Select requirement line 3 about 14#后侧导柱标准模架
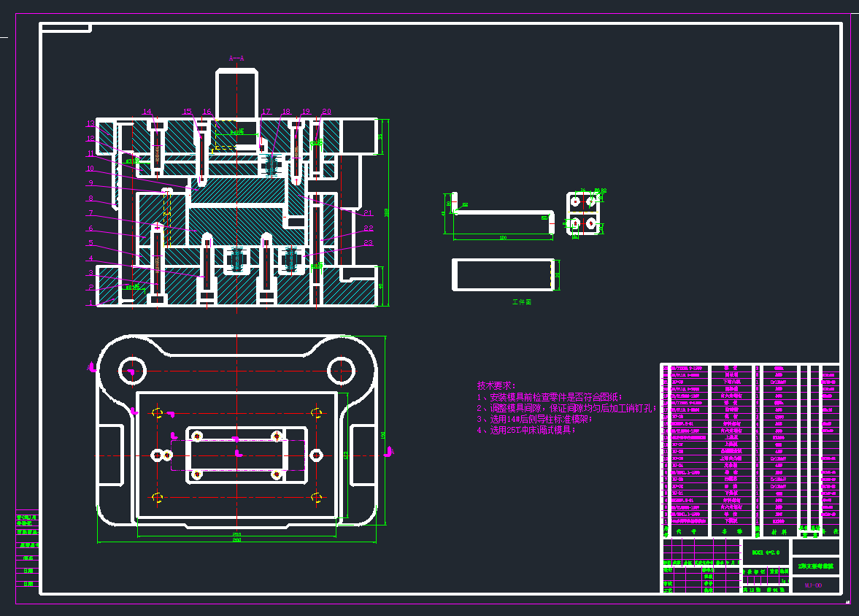The image size is (859, 616). [x=535, y=419]
